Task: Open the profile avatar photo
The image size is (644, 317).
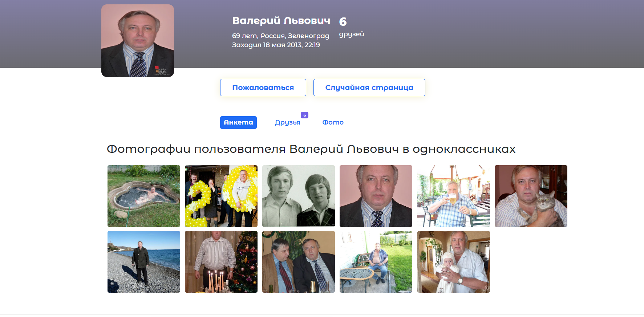Action: tap(138, 41)
